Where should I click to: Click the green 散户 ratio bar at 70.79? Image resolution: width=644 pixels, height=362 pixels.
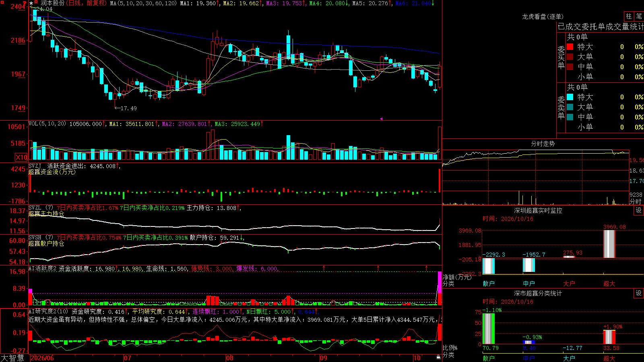pyautogui.click(x=489, y=329)
